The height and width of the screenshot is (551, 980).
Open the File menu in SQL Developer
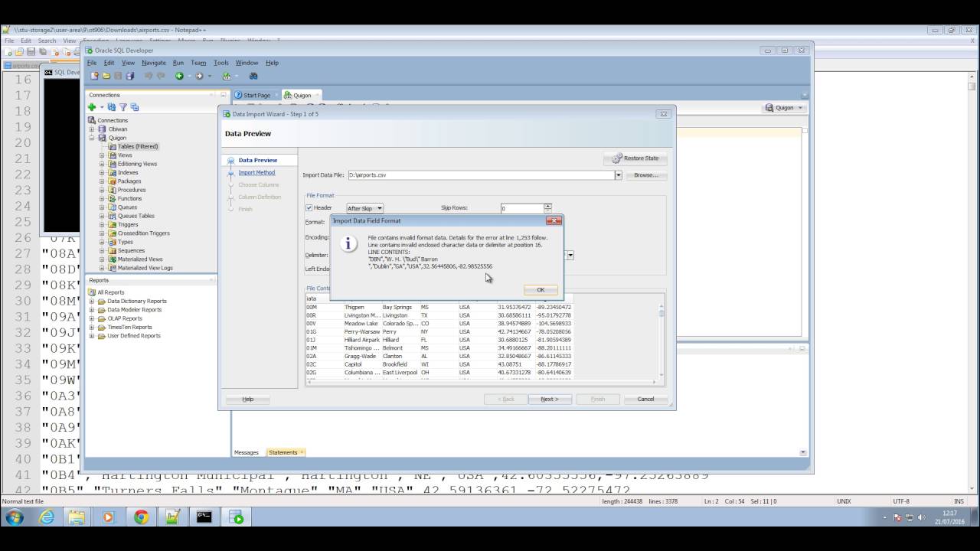coord(92,63)
